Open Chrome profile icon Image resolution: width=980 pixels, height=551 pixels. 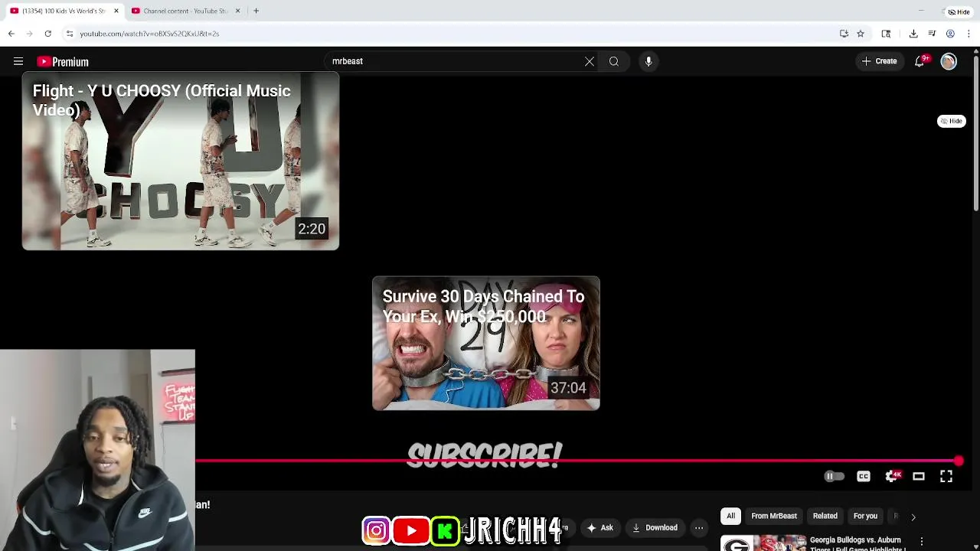tap(950, 34)
